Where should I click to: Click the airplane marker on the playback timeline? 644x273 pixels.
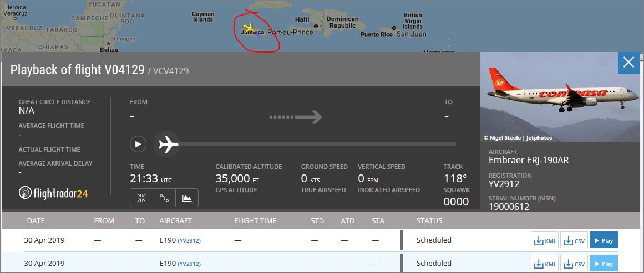[x=168, y=145]
